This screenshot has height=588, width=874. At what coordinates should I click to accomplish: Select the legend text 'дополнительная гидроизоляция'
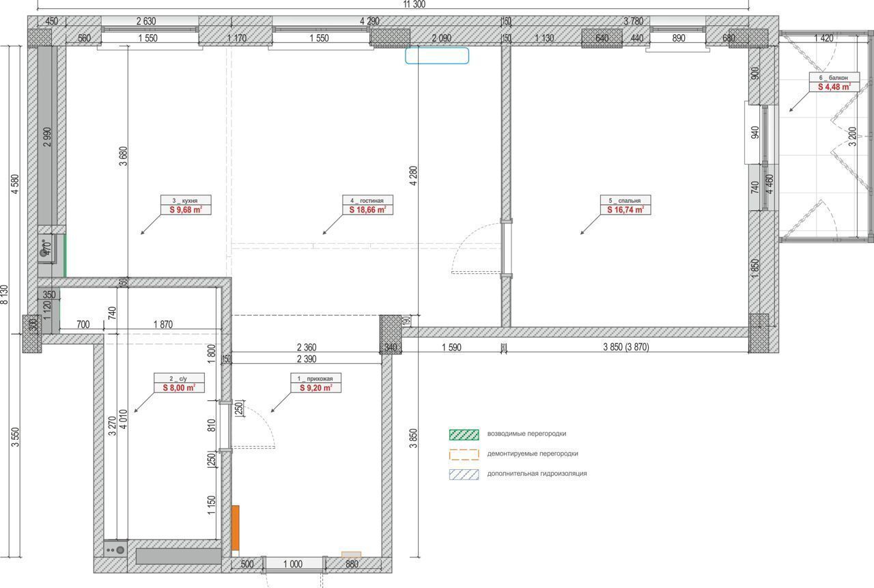tap(537, 473)
